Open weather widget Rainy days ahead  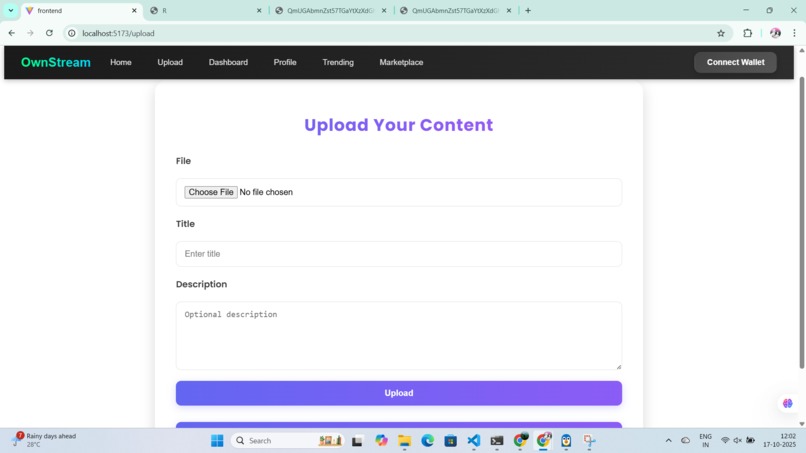(x=45, y=440)
